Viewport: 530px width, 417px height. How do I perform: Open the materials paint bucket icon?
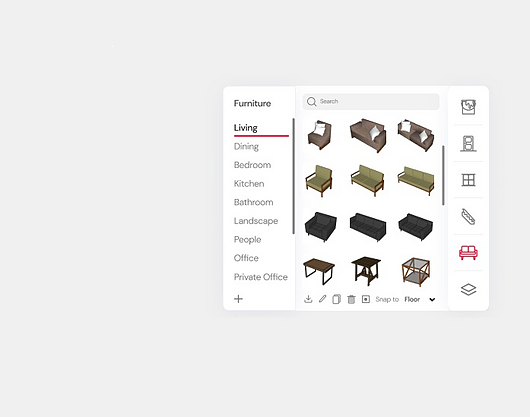point(468,107)
